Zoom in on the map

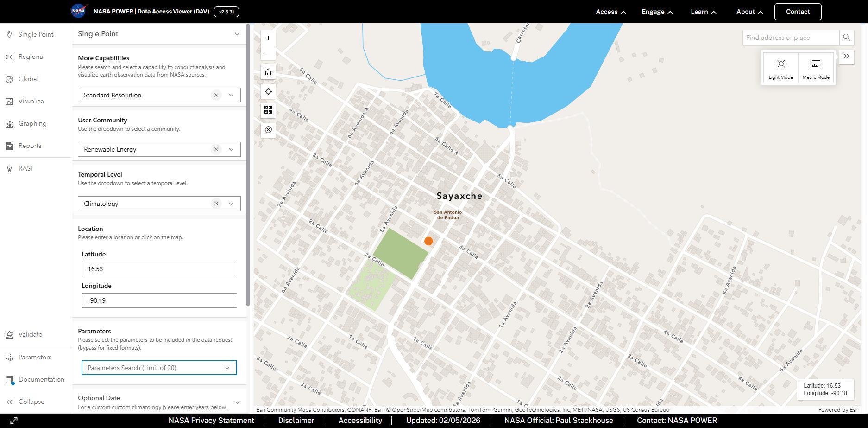pyautogui.click(x=268, y=38)
